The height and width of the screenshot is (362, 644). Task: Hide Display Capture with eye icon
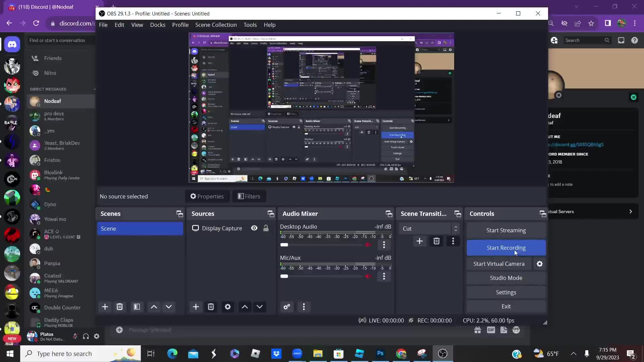254,228
